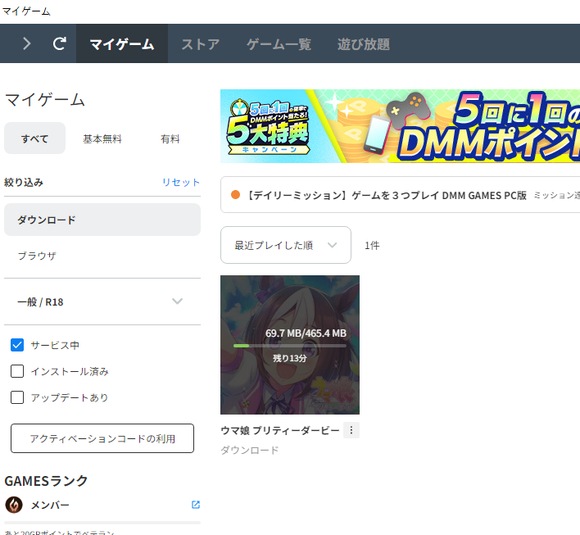Open the デイリーミッション notification bar

(x=400, y=195)
